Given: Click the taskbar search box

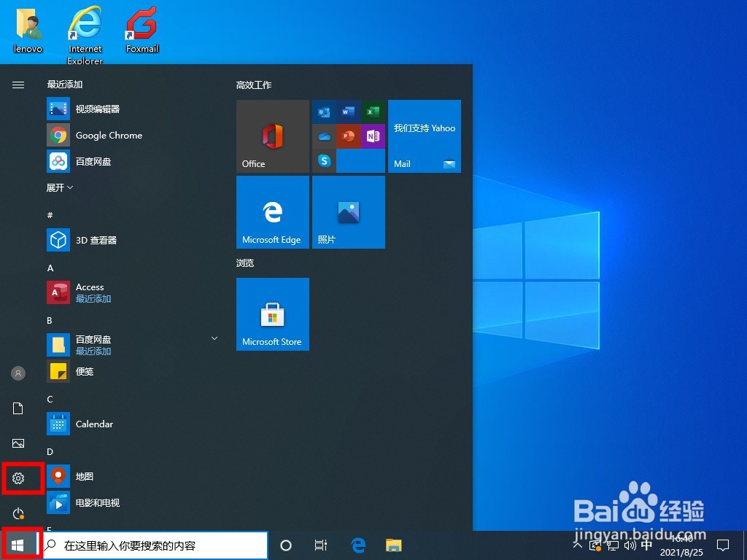Looking at the screenshot, I should [x=155, y=545].
